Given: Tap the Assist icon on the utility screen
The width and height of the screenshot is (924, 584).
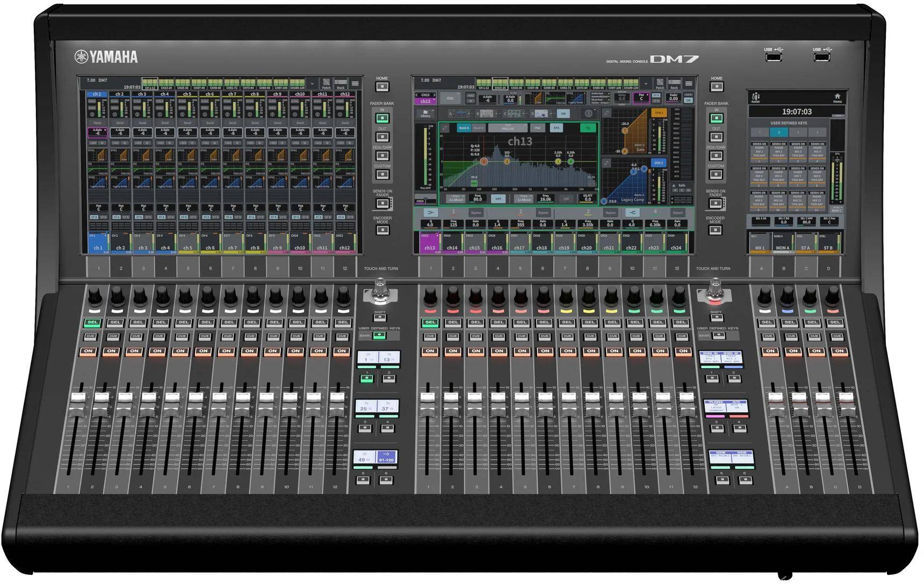Looking at the screenshot, I should coord(755,97).
